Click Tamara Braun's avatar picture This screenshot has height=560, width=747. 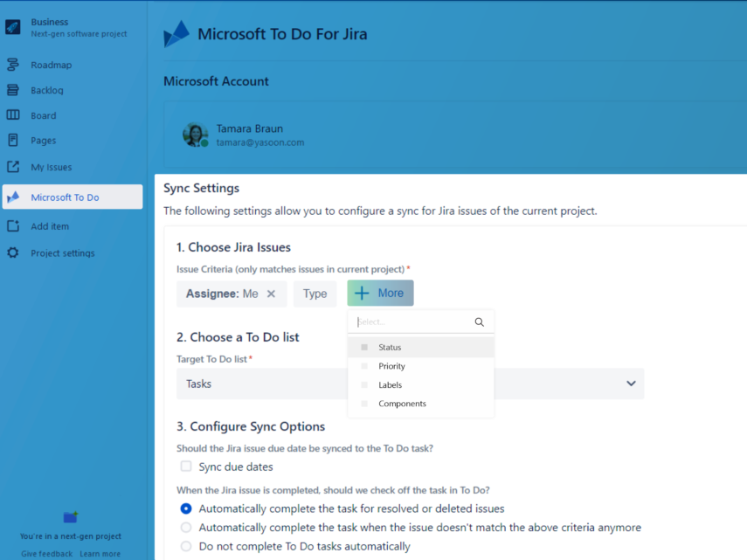pyautogui.click(x=196, y=135)
